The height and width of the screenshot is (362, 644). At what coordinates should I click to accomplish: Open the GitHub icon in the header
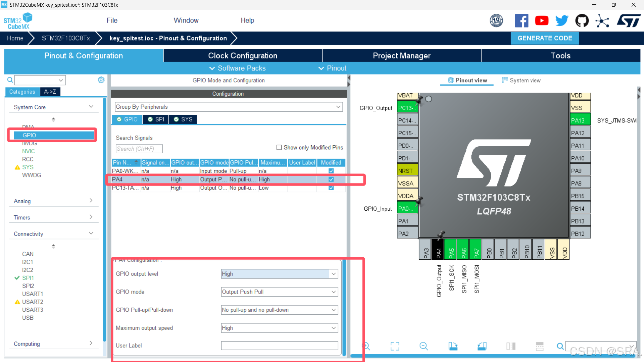[x=582, y=20]
